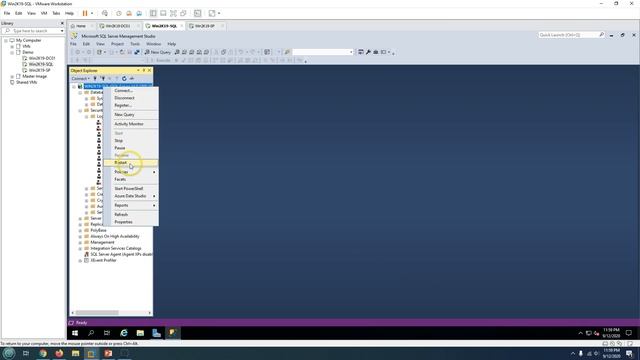This screenshot has height=360, width=640.
Task: Choose Activity Monitor from context menu
Action: click(x=131, y=124)
